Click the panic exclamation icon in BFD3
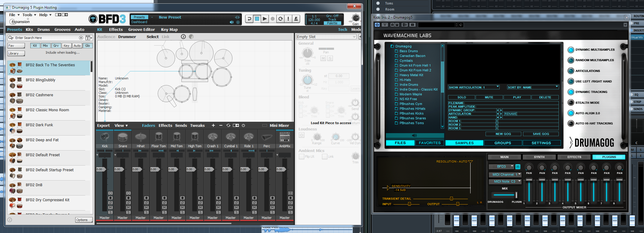 [x=288, y=19]
